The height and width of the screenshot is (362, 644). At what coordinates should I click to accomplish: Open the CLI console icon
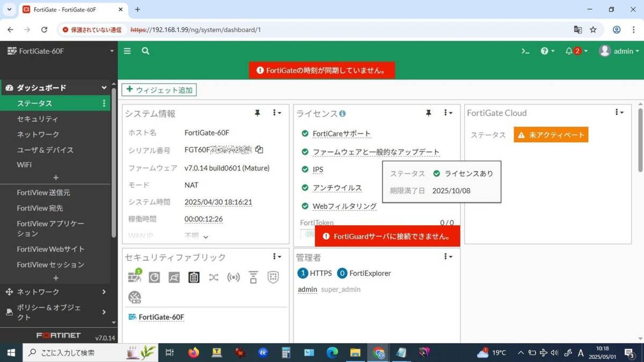click(x=525, y=51)
